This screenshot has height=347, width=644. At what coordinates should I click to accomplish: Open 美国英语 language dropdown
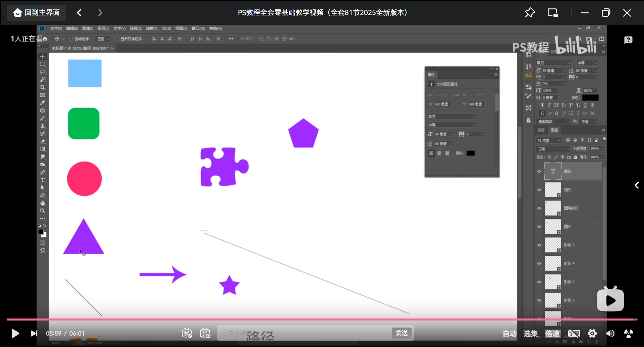click(x=553, y=122)
